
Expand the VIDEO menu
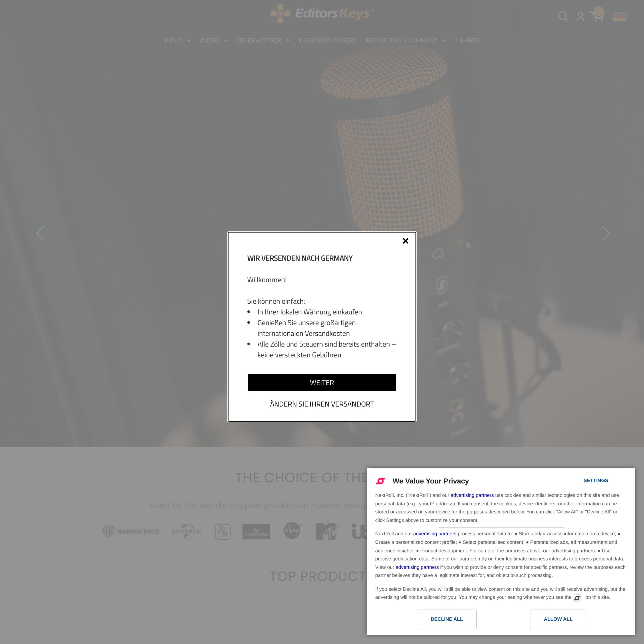click(x=177, y=40)
